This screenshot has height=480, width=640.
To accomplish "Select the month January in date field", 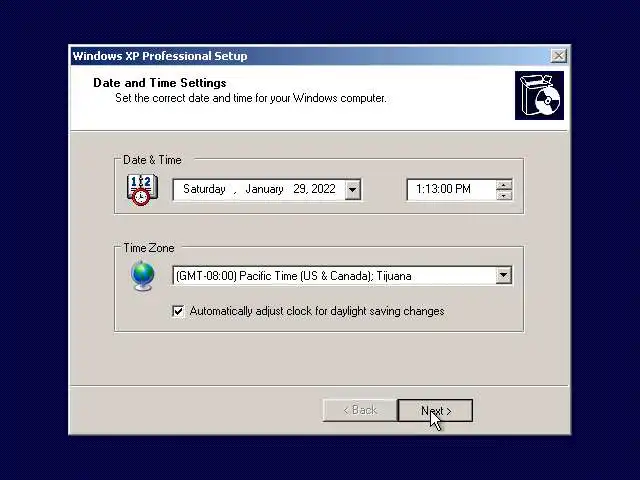I will (264, 189).
